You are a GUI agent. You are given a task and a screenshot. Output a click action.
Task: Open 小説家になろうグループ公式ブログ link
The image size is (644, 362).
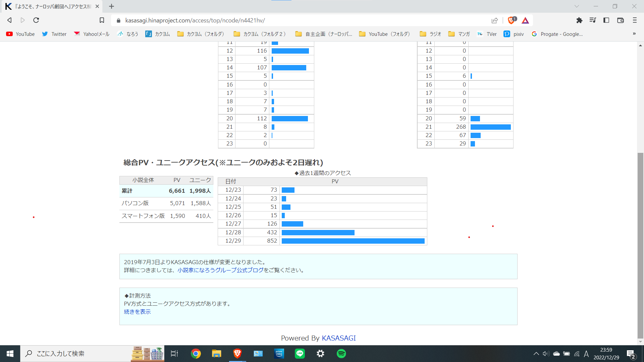tap(220, 270)
